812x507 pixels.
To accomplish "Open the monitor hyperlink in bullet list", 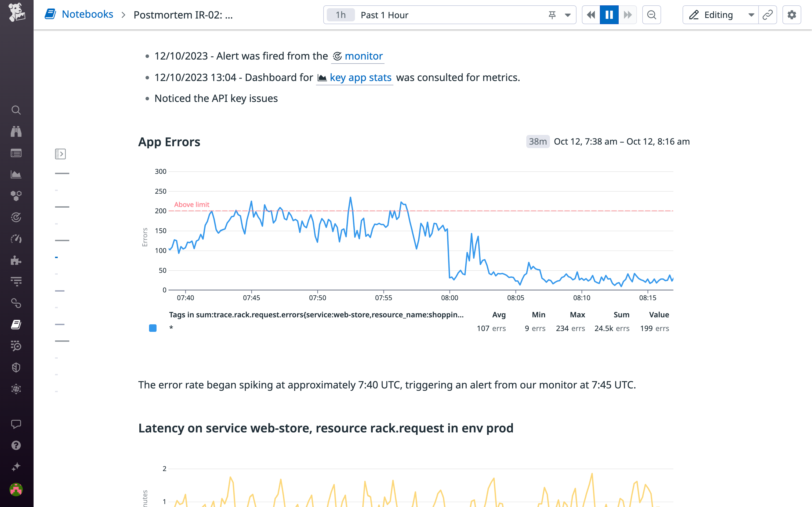I will coord(364,56).
